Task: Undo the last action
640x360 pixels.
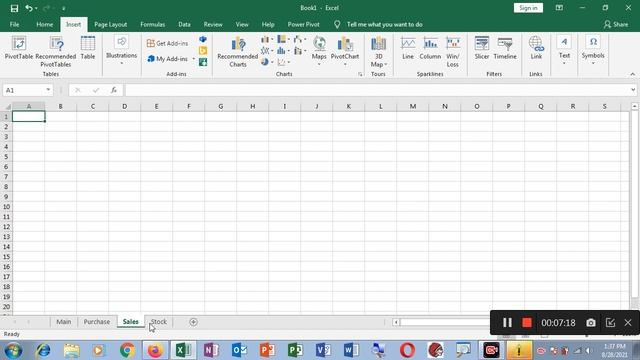Action: point(29,8)
